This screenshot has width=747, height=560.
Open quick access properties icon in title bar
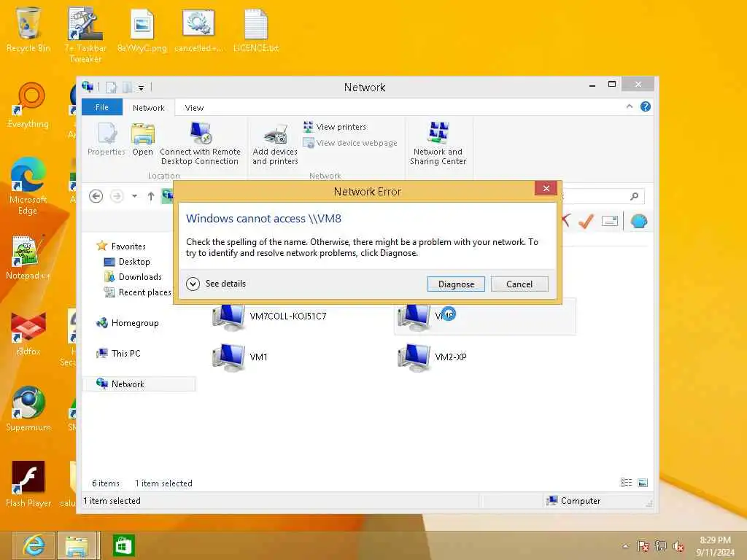111,87
